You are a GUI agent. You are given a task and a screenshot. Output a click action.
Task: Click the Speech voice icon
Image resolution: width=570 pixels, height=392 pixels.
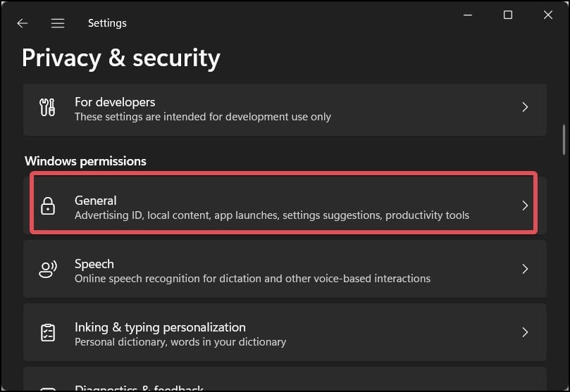48,269
